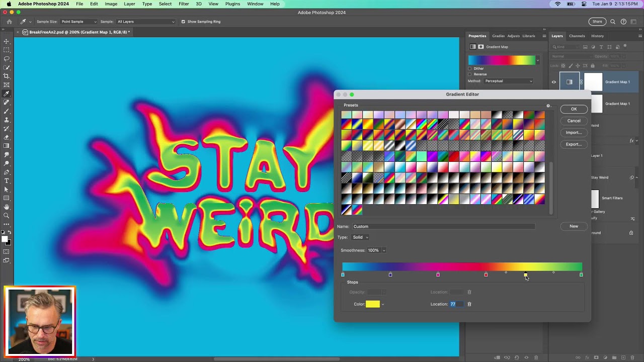Select the Hand tool
Viewport: 644px width, 362px height.
point(7,207)
